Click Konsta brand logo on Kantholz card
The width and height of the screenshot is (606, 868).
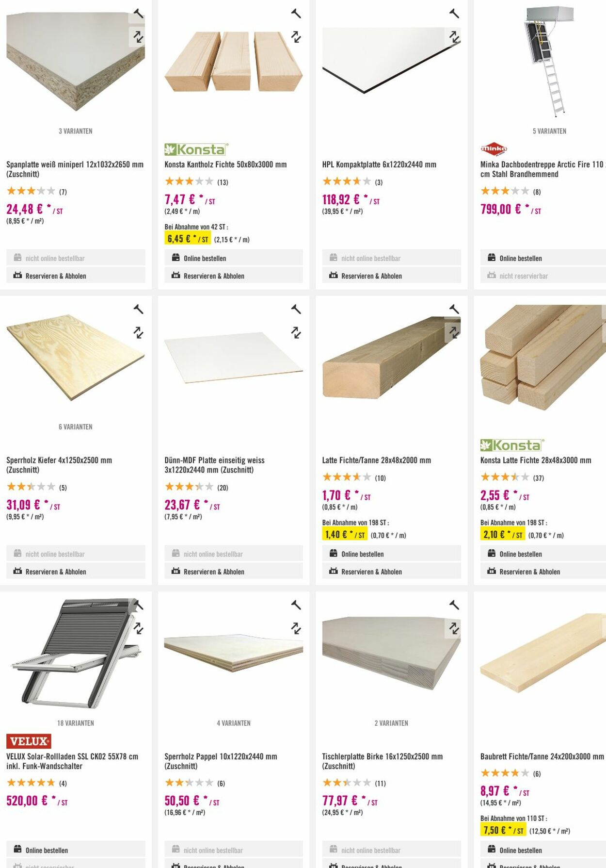196,149
